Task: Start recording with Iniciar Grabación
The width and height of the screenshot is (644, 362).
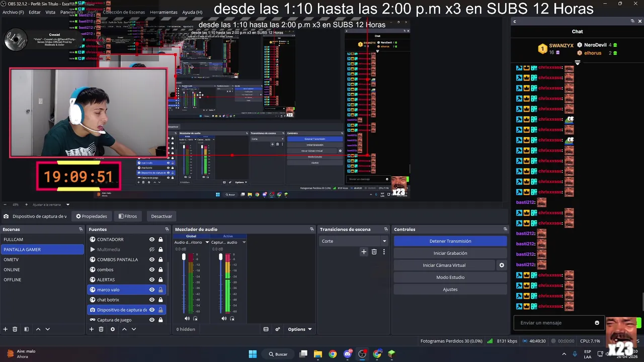Action: (x=450, y=253)
